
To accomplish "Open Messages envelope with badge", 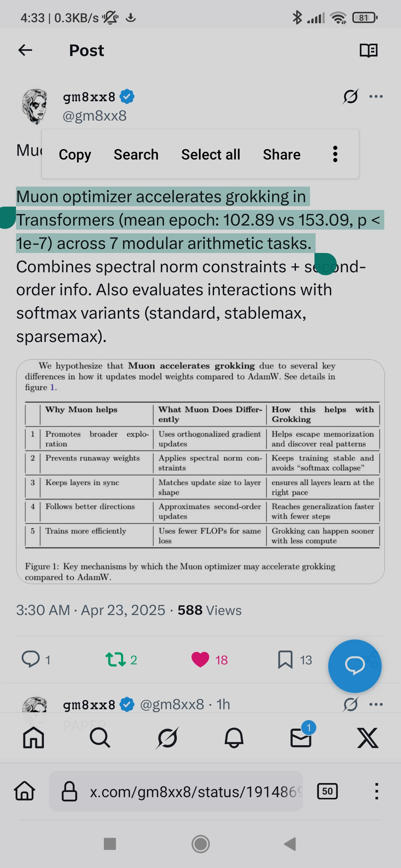I will coord(301,737).
